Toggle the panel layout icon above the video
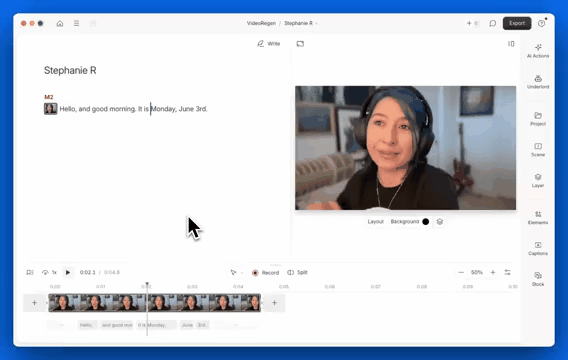568x360 pixels. tap(511, 44)
